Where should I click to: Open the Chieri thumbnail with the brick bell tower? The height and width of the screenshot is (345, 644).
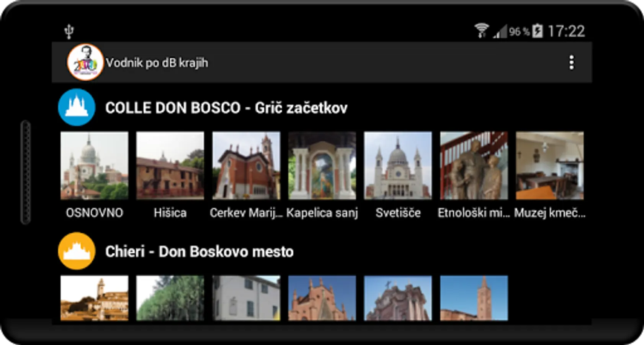pos(474,298)
